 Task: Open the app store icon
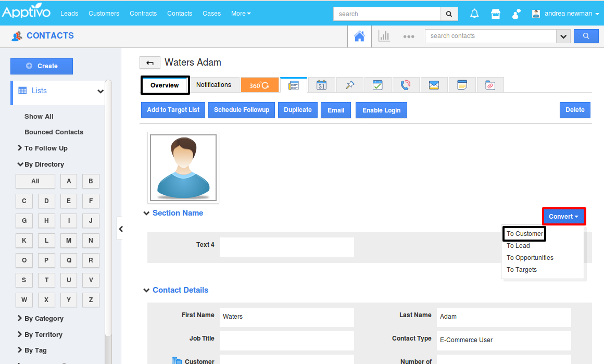click(496, 14)
